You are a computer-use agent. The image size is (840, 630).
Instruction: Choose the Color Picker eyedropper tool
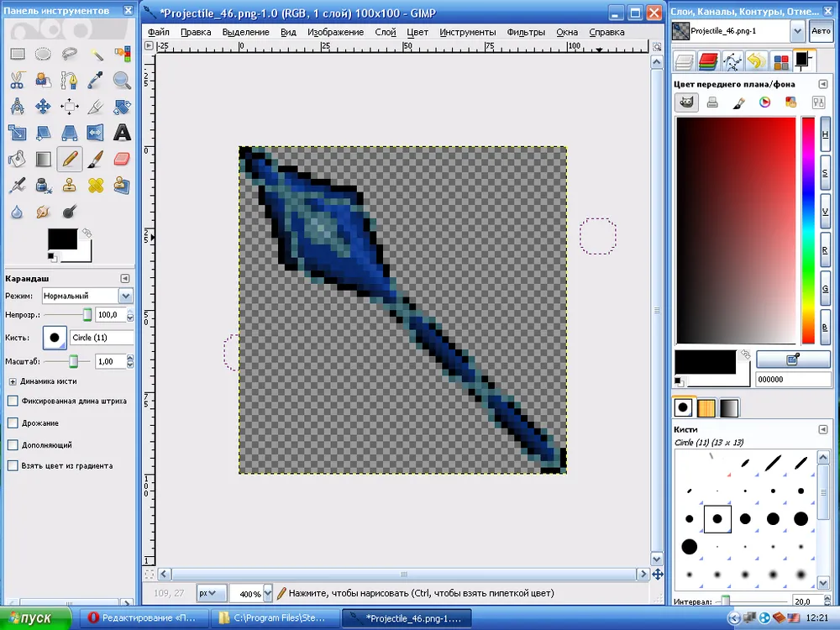pos(96,81)
